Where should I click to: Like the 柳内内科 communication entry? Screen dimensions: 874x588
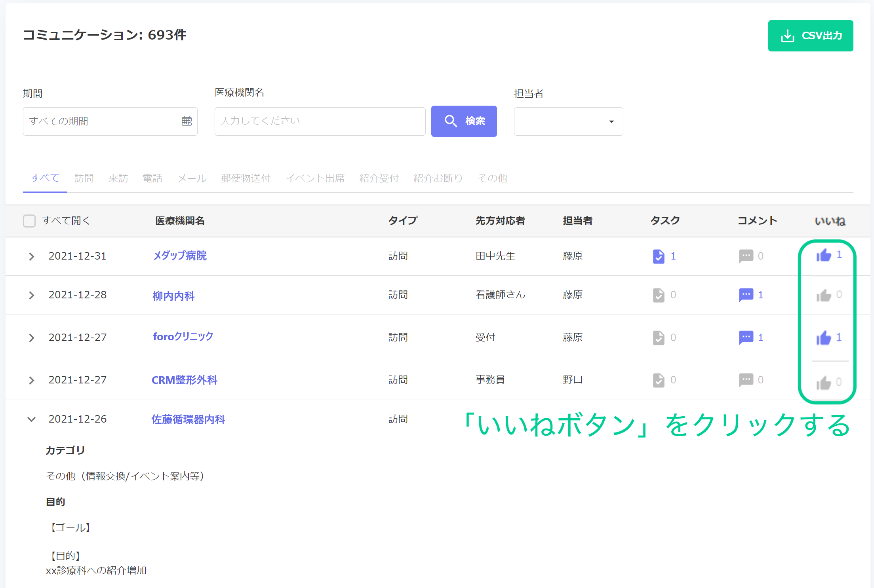coord(824,296)
